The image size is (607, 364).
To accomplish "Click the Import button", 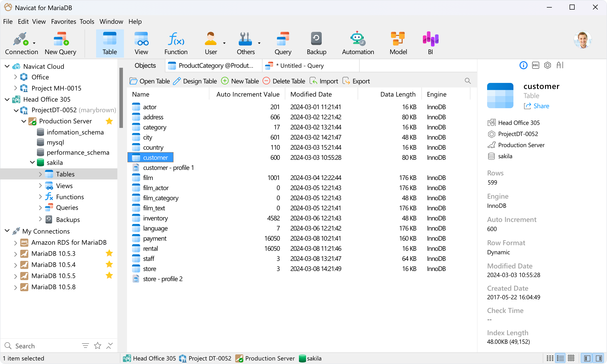I will point(324,81).
